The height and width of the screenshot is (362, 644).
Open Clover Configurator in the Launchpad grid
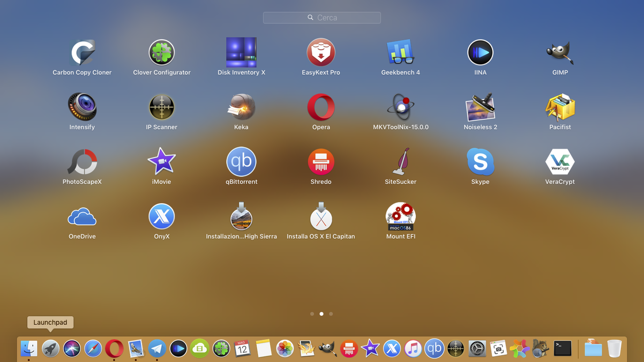coord(162,52)
